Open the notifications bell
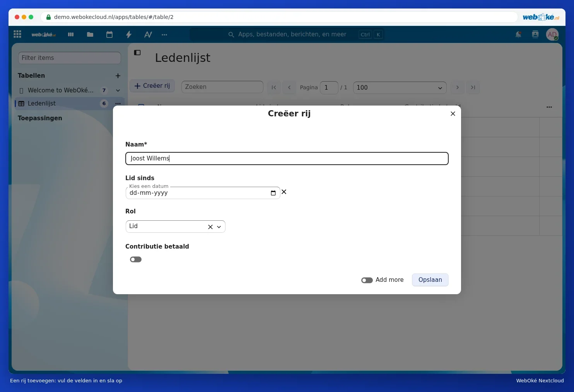This screenshot has width=574, height=392. (x=518, y=34)
